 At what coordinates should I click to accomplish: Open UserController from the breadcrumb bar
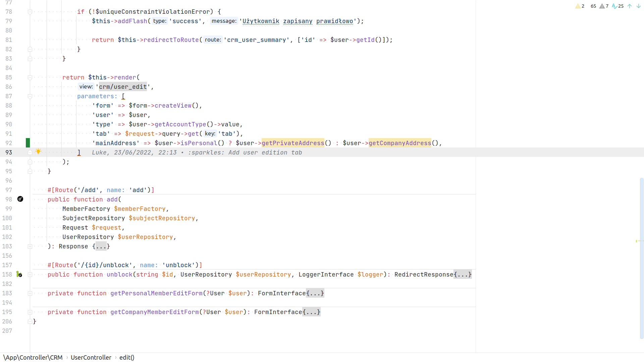(x=91, y=357)
